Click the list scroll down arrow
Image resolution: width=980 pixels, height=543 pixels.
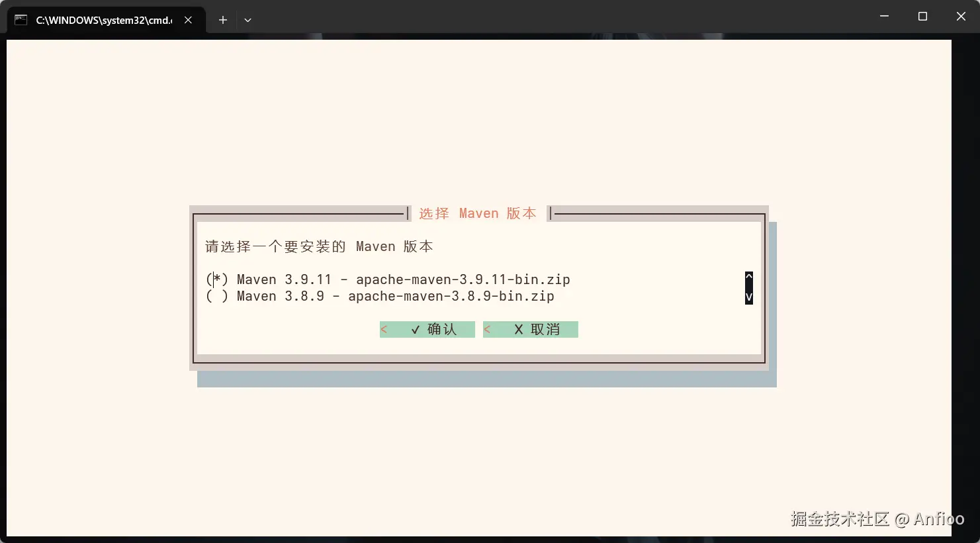[x=749, y=297]
